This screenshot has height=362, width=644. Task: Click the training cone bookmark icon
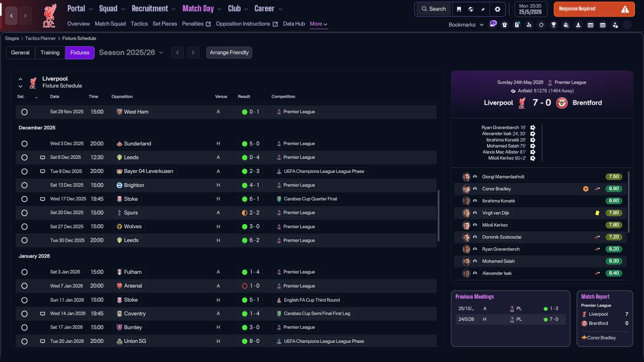click(578, 25)
